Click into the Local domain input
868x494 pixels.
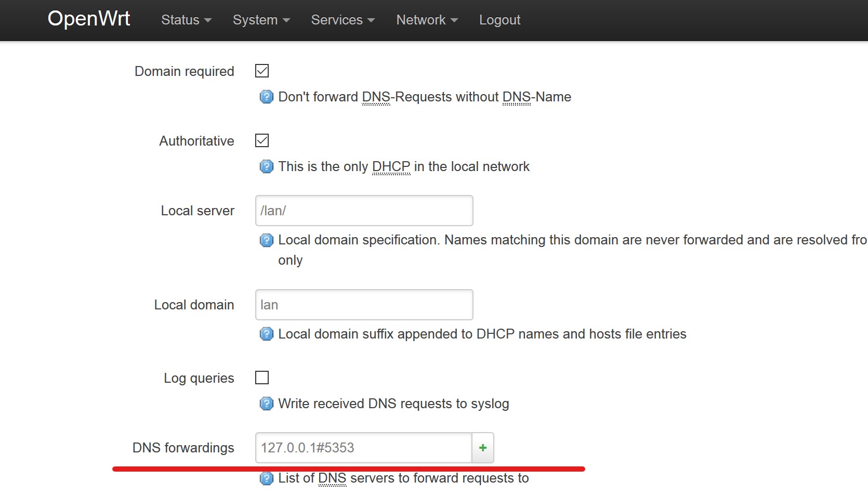point(364,305)
